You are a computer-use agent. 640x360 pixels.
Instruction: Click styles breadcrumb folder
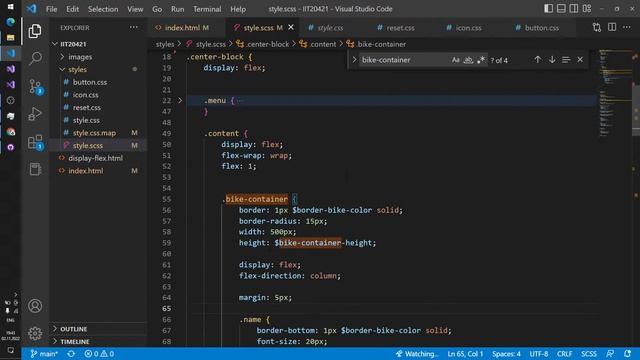tap(165, 44)
